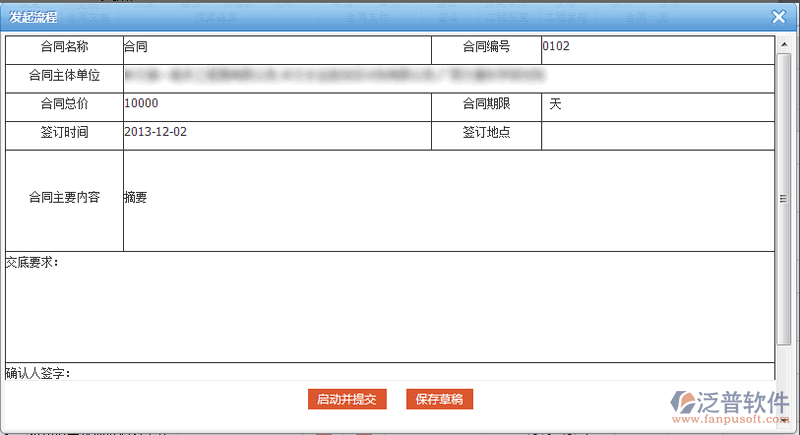
Task: Click the 启动并提交 button
Action: (x=347, y=399)
